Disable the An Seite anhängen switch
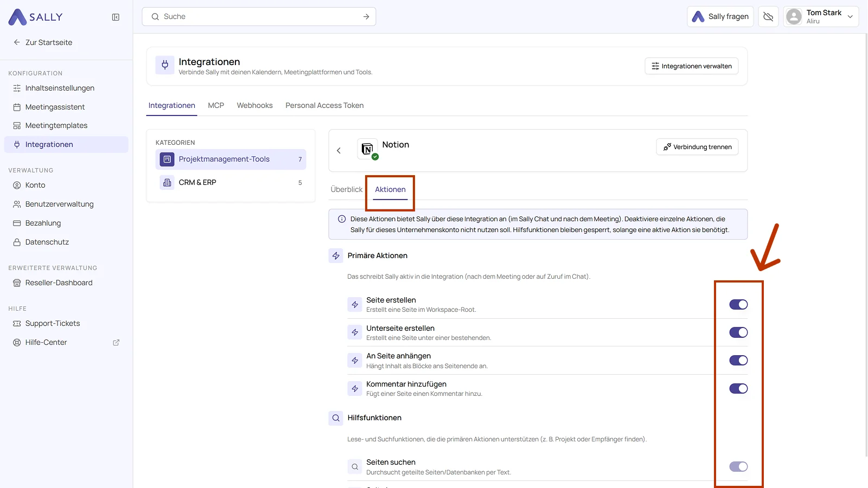The height and width of the screenshot is (488, 868). 738,361
